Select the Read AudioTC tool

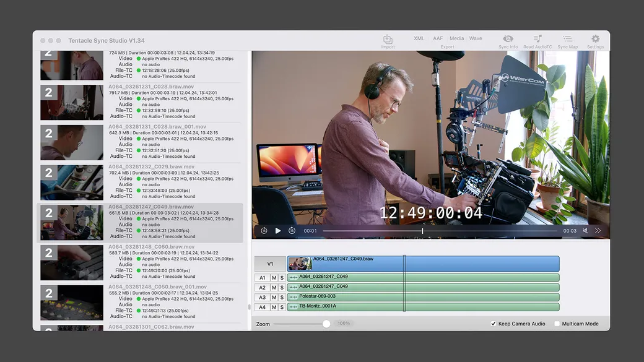click(538, 38)
